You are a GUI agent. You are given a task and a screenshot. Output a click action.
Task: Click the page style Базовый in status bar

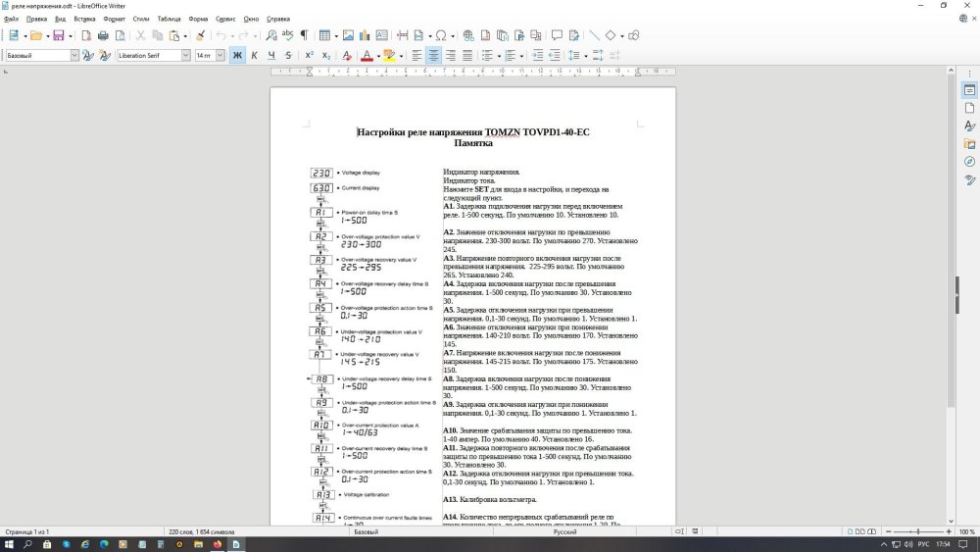pos(367,532)
